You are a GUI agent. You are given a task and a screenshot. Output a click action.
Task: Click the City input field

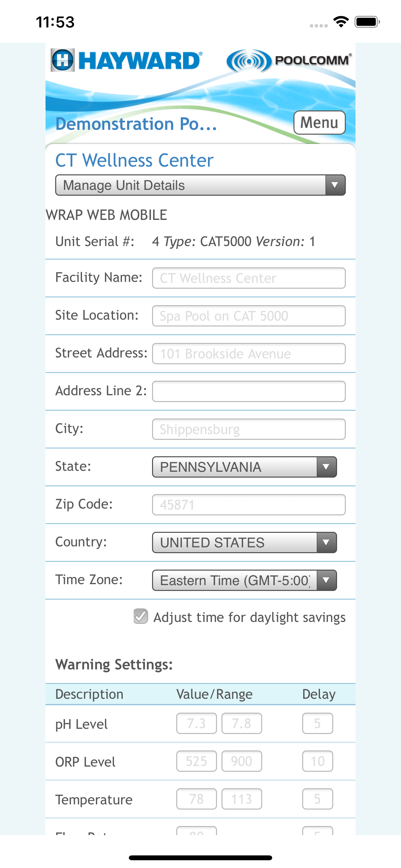[x=249, y=429]
